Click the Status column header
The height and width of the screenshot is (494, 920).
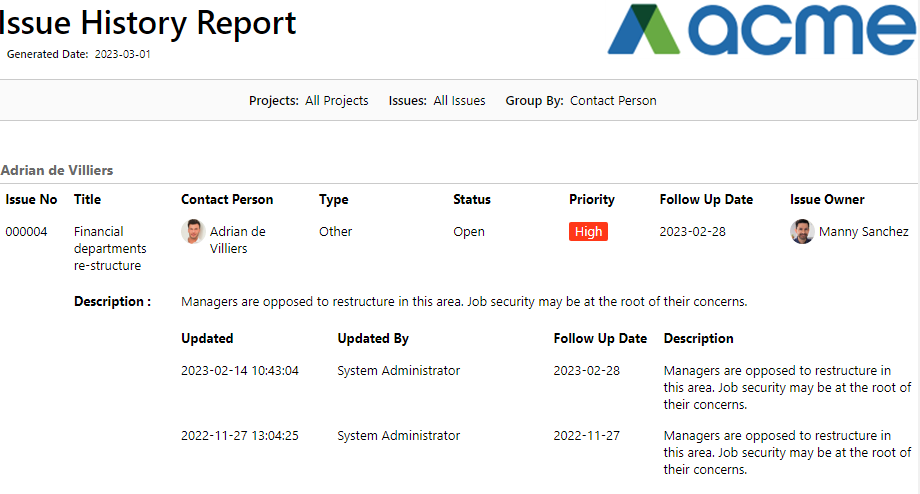click(472, 199)
